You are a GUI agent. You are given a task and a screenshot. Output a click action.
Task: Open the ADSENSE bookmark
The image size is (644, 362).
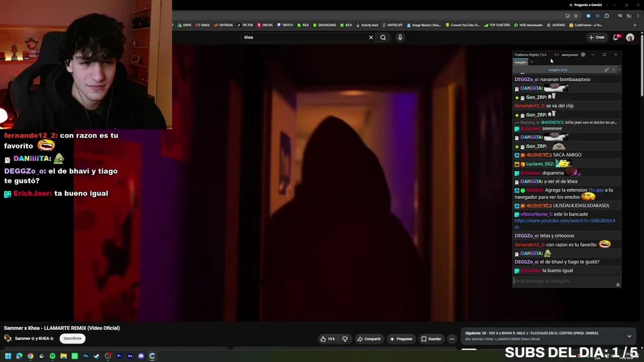pyautogui.click(x=556, y=25)
